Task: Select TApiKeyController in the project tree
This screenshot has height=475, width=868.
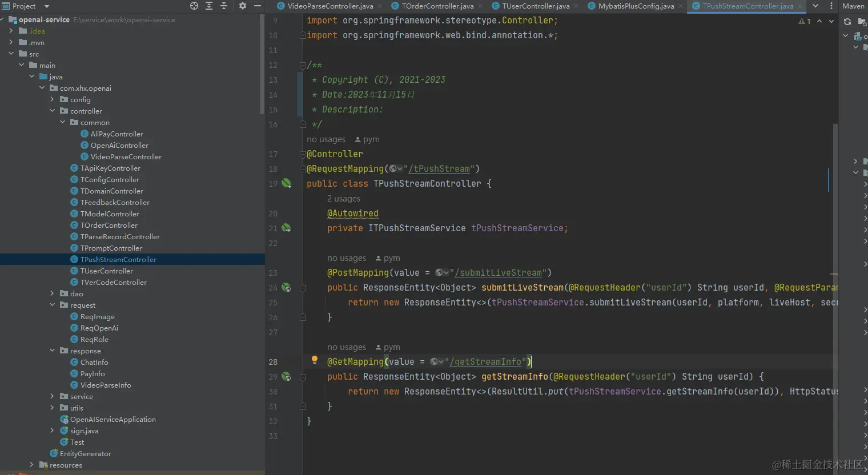Action: pos(110,168)
